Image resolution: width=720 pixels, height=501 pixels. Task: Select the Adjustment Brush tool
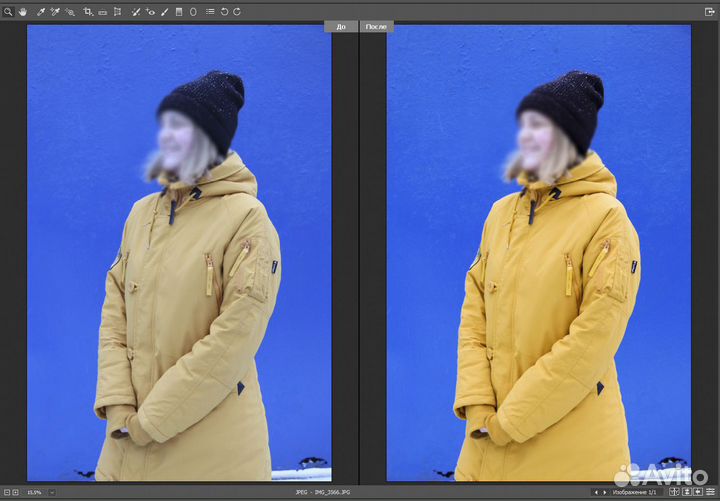tap(165, 12)
